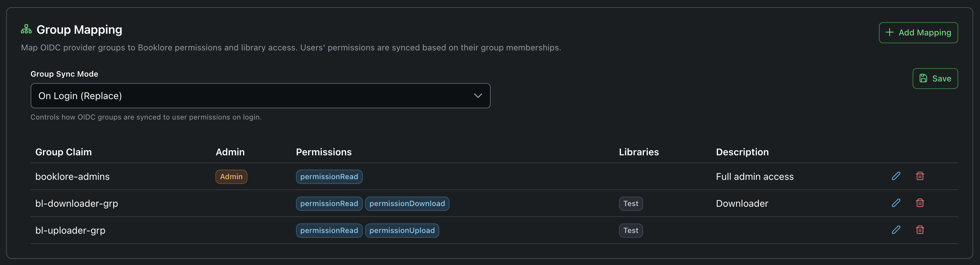980x265 pixels.
Task: Edit the booklore-admins mapping pencil icon
Action: tap(896, 176)
